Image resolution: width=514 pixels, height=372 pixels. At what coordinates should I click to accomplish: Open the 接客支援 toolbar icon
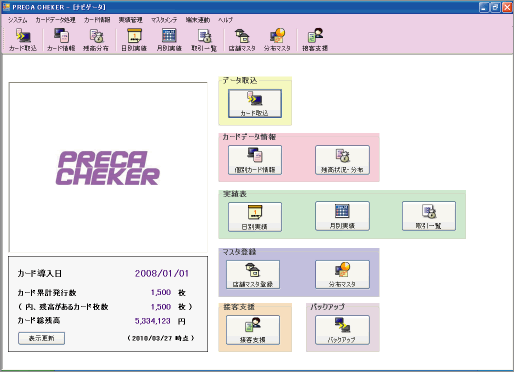(x=315, y=40)
